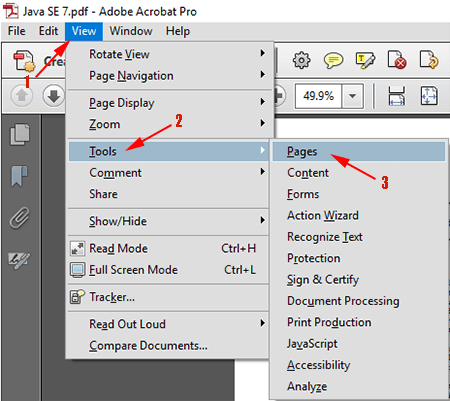
Task: Go to next page with down arrow
Action: 53,96
